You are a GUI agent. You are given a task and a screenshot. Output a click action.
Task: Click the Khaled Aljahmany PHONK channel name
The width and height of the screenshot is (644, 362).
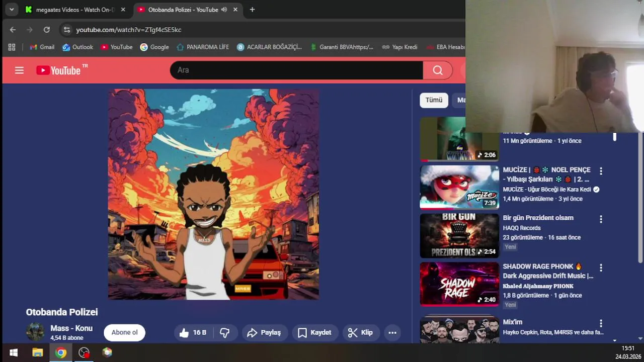(x=538, y=286)
